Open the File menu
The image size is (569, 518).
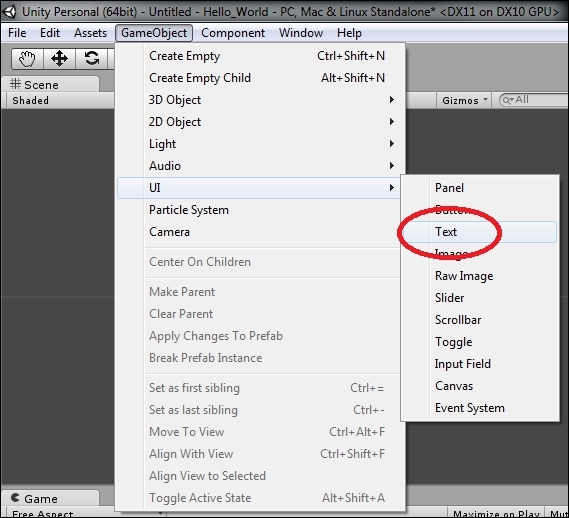point(17,33)
